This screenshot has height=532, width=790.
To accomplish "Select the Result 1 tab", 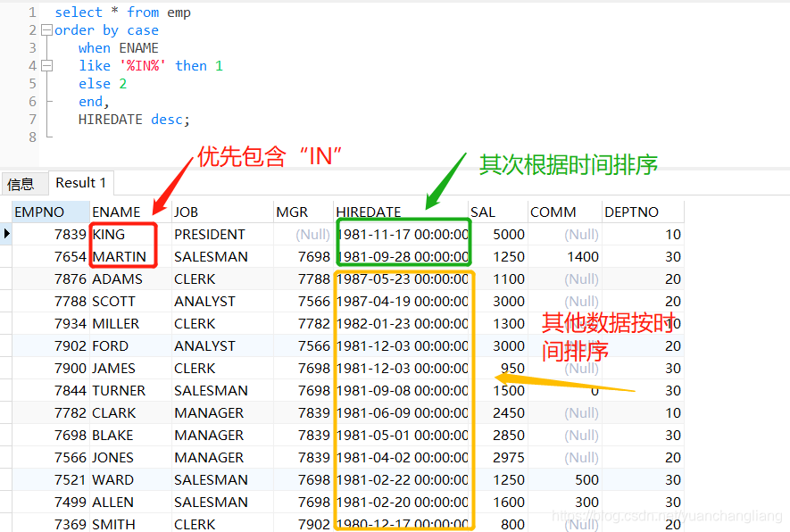I will (80, 182).
